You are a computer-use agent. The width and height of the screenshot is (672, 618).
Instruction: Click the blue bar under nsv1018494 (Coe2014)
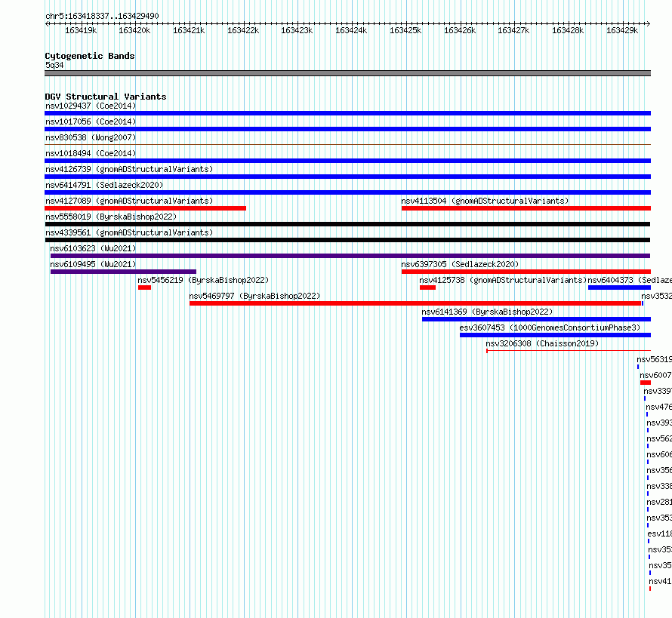tap(347, 161)
